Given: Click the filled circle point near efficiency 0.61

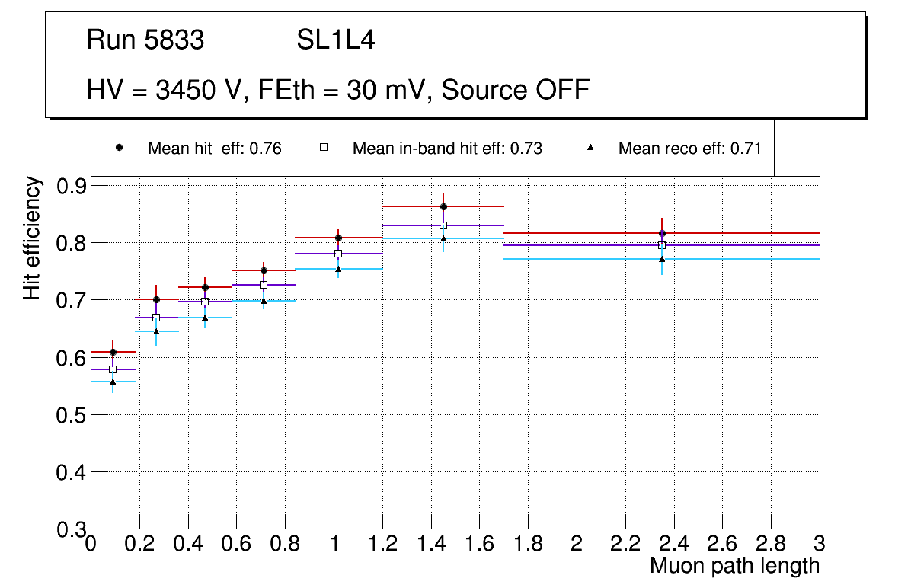Looking at the screenshot, I should pyautogui.click(x=113, y=352).
